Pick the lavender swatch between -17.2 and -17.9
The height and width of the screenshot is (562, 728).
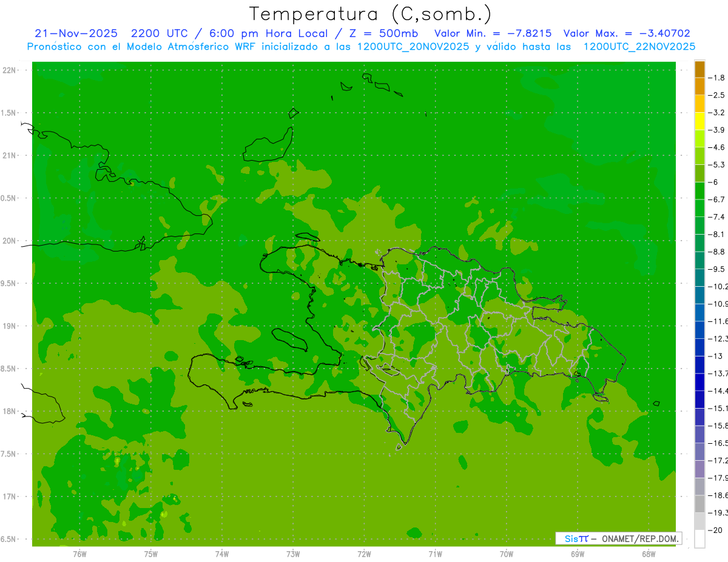(x=699, y=469)
